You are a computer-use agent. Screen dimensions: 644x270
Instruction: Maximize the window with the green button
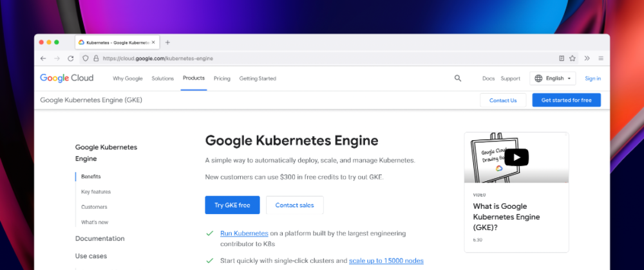57,42
